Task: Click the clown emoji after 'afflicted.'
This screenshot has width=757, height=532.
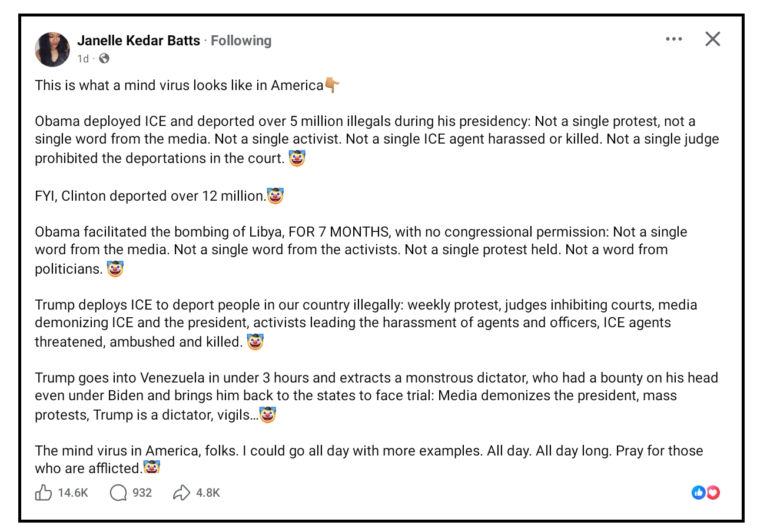Action: coord(152,468)
